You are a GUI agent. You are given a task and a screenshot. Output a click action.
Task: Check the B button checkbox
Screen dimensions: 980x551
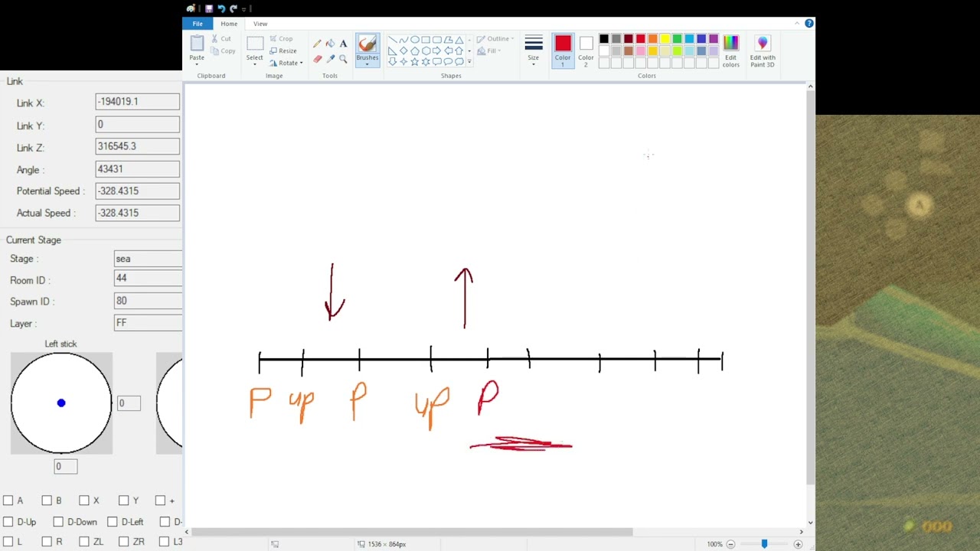47,500
